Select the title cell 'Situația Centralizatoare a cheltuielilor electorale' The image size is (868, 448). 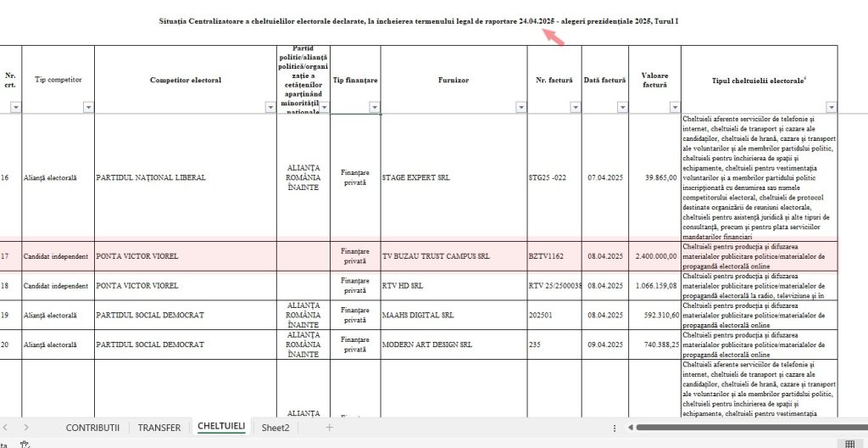click(419, 21)
